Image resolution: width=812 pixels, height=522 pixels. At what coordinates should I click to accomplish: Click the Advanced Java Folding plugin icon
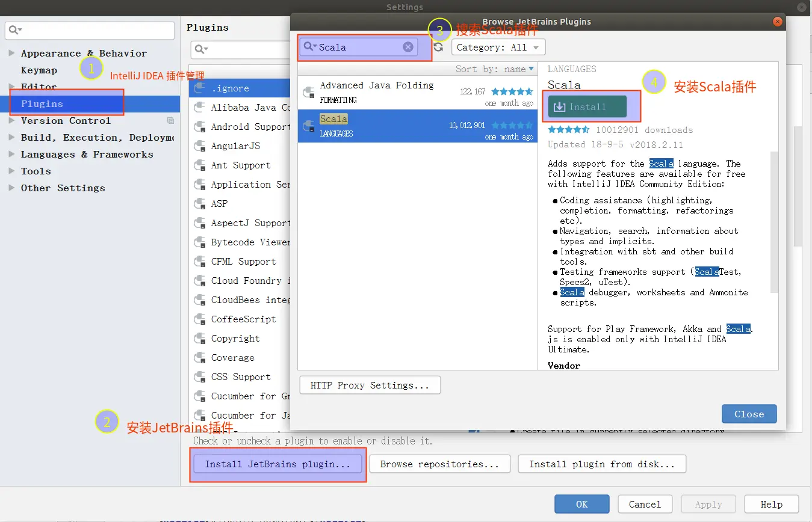(x=309, y=93)
